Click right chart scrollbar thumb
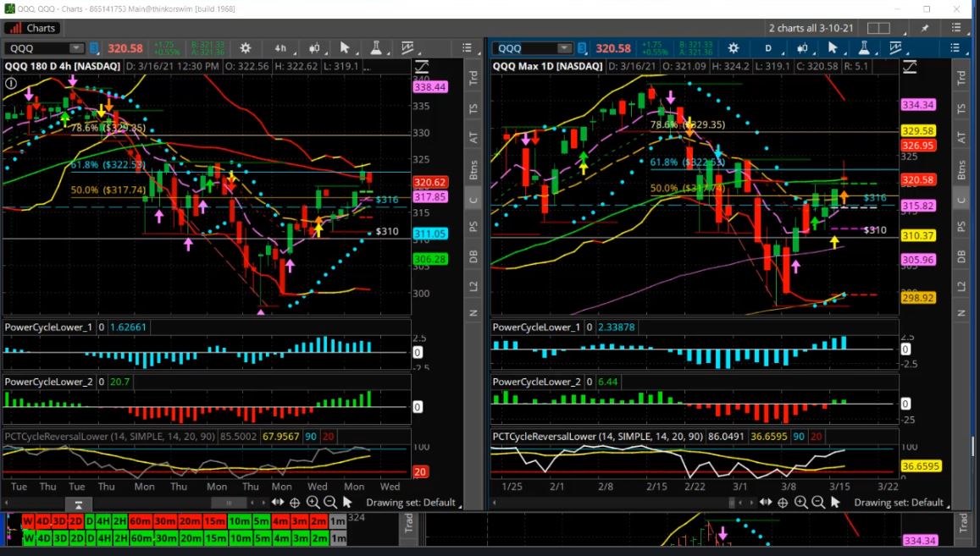Screen dimensions: 980x556 [732, 503]
